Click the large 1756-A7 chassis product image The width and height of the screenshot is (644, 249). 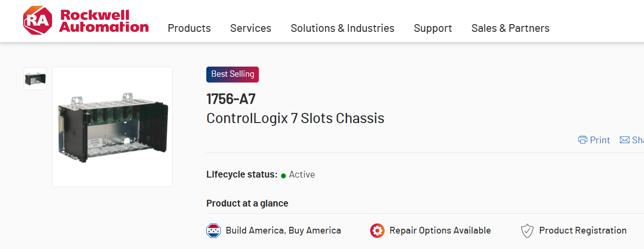click(x=112, y=126)
